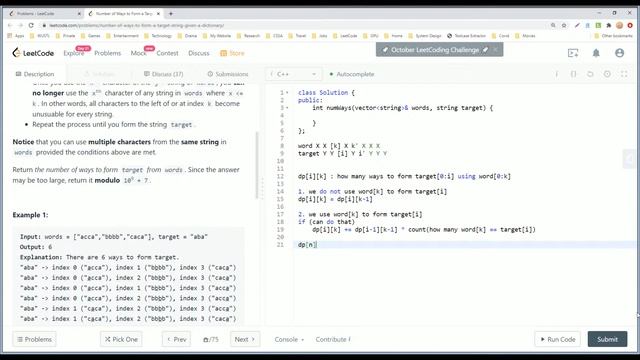
Task: Click the curly braces format icon
Action: [573, 74]
